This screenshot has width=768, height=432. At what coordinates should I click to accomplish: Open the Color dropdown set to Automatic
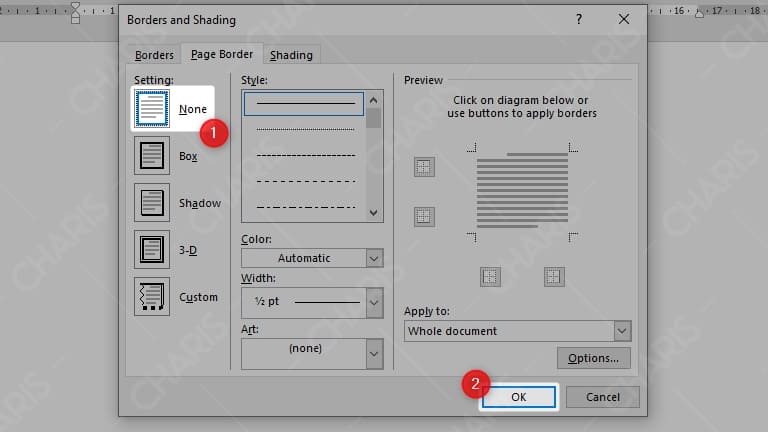click(x=374, y=258)
